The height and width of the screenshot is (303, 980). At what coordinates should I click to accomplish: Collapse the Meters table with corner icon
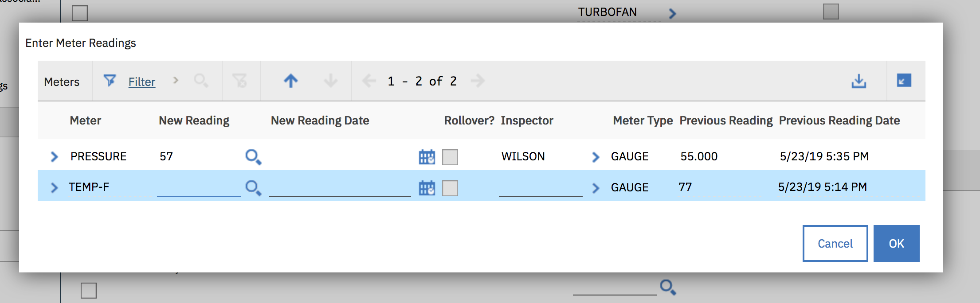tap(904, 80)
